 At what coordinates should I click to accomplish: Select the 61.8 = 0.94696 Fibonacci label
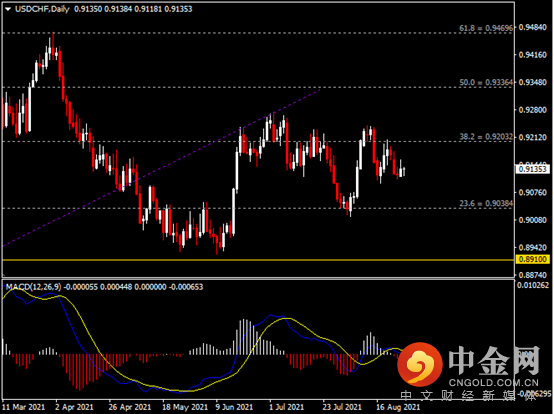pyautogui.click(x=486, y=28)
